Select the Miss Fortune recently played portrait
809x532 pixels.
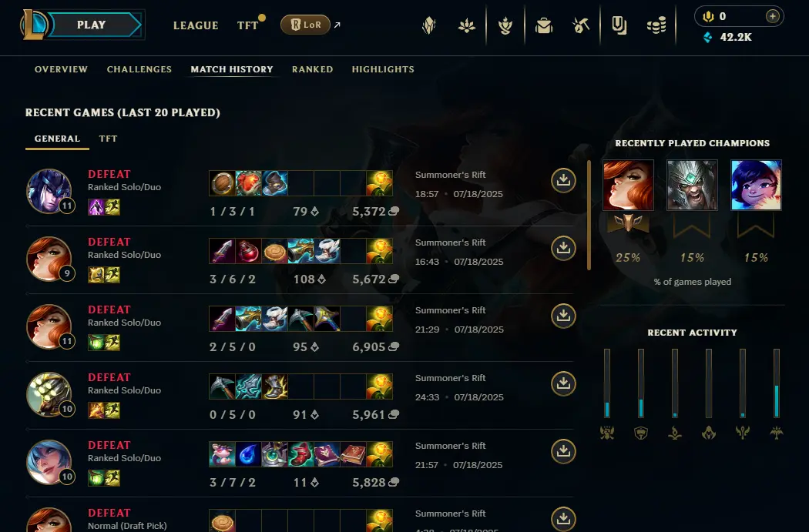click(628, 185)
